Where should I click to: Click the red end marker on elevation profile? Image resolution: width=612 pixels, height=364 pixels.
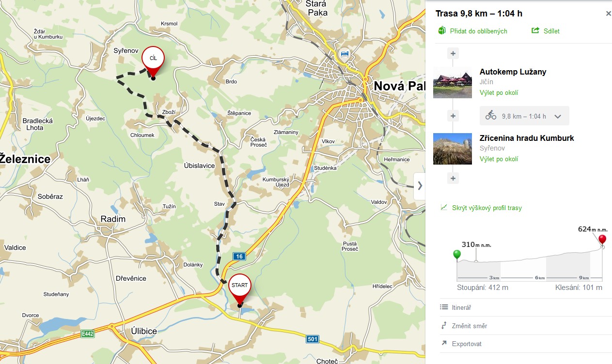pyautogui.click(x=602, y=240)
